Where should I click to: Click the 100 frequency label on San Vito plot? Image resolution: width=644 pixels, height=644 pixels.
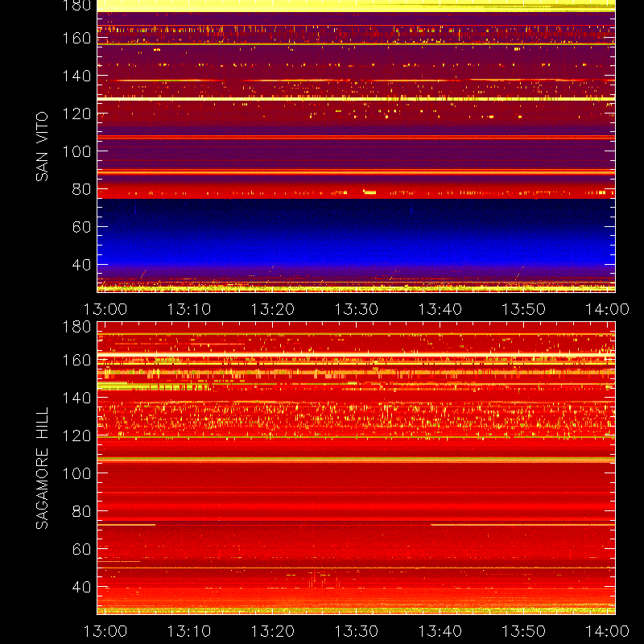[76, 151]
